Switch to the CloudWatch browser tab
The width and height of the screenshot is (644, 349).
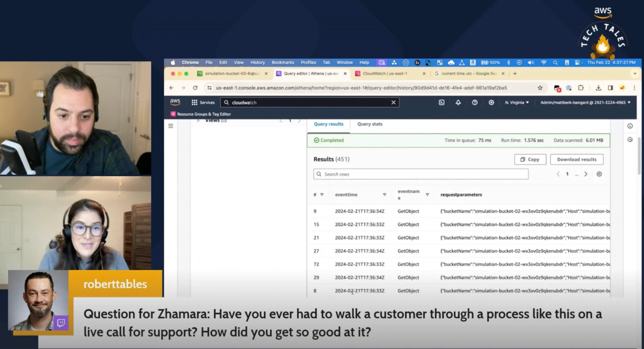tap(385, 73)
